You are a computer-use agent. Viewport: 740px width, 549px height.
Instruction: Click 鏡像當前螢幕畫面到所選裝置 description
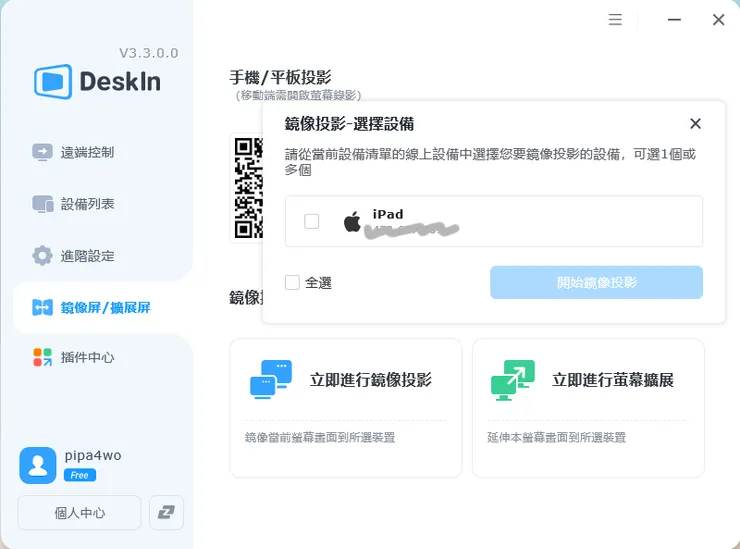pyautogui.click(x=320, y=438)
